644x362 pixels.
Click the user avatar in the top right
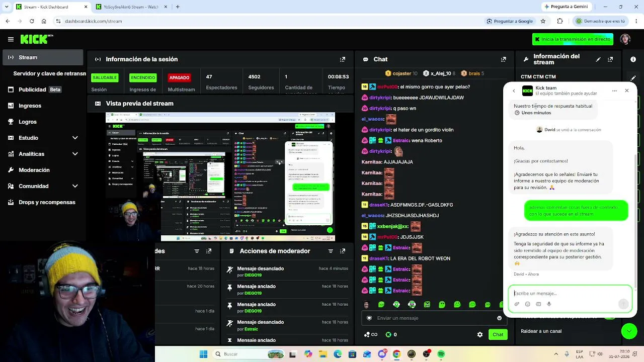click(x=625, y=39)
